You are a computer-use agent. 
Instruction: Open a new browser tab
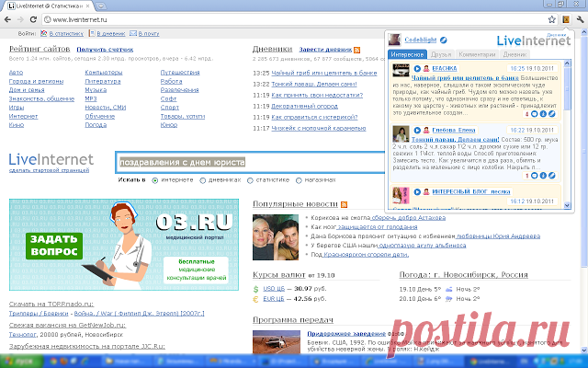(100, 6)
